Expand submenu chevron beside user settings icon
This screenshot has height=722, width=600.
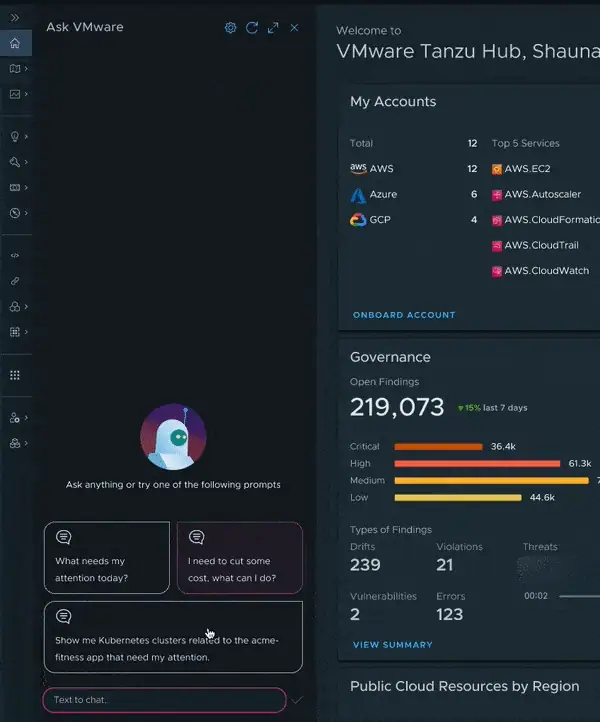point(26,418)
